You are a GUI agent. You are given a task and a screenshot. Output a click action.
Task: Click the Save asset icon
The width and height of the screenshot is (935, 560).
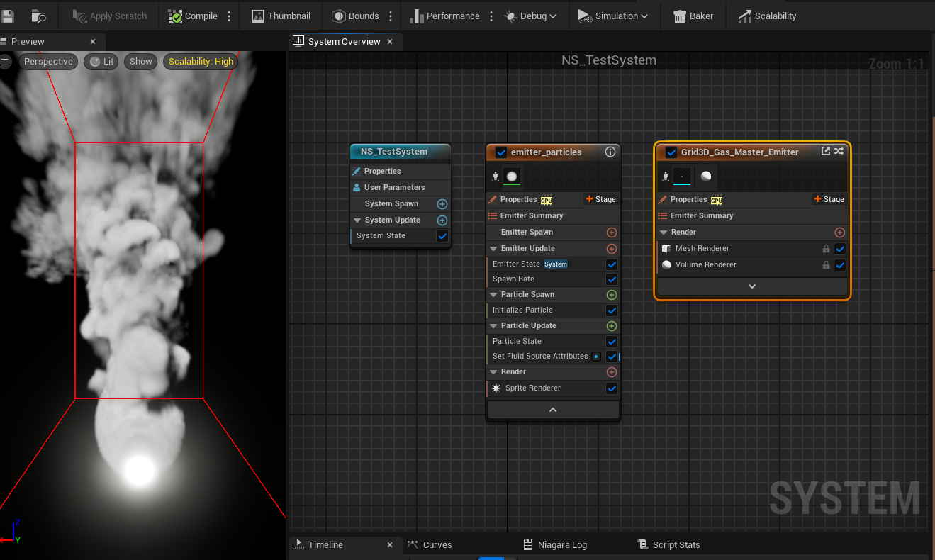9,16
